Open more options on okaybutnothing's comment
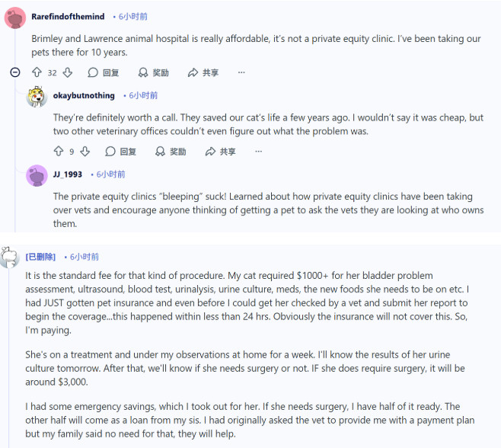The width and height of the screenshot is (501, 448). coord(259,152)
